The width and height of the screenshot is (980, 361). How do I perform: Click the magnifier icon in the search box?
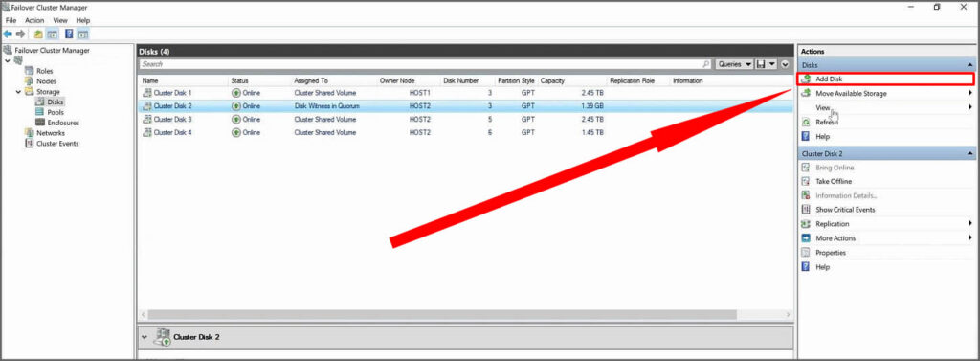[x=706, y=64]
